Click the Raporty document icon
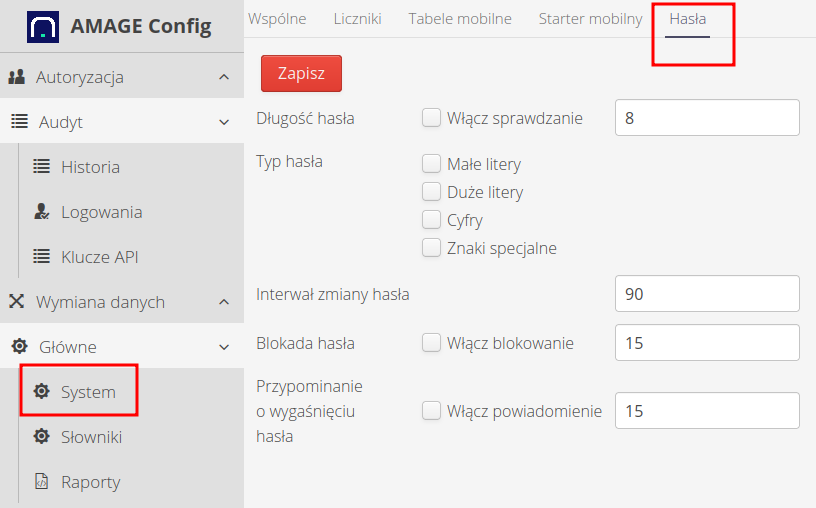Screen dimensions: 816x508 (41, 482)
